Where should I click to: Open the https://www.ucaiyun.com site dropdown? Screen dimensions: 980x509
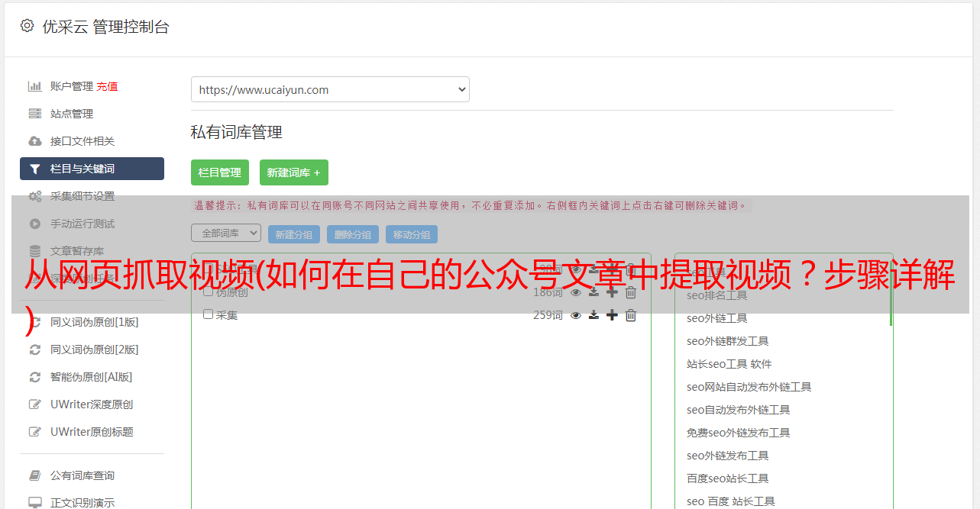click(x=330, y=89)
